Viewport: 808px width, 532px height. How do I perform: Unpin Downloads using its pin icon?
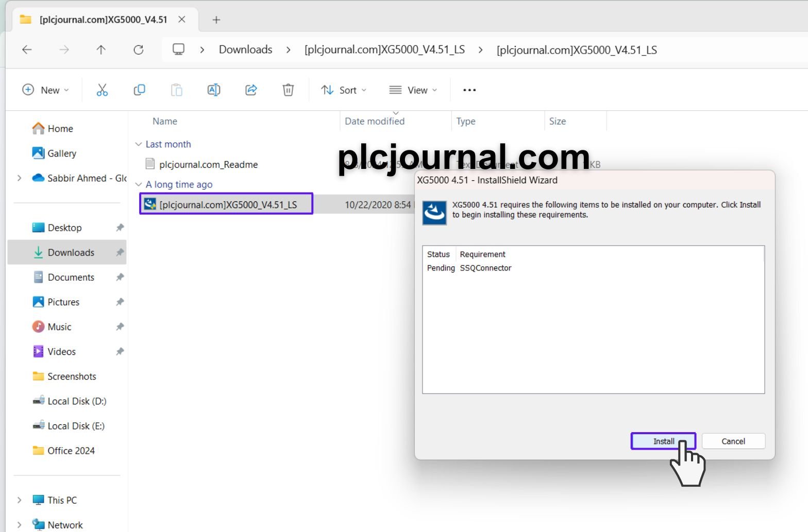point(120,252)
